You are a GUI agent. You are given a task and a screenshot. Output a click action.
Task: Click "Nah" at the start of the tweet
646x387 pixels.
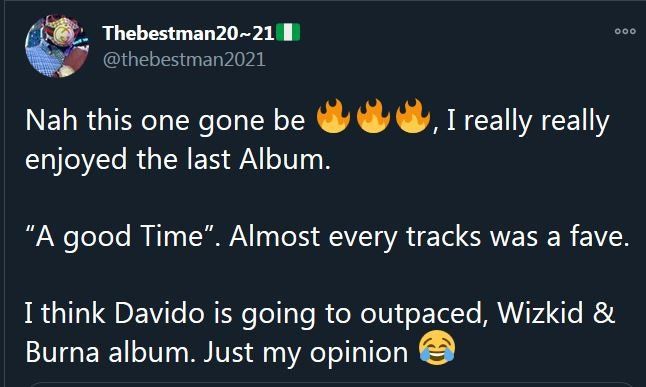click(x=51, y=121)
